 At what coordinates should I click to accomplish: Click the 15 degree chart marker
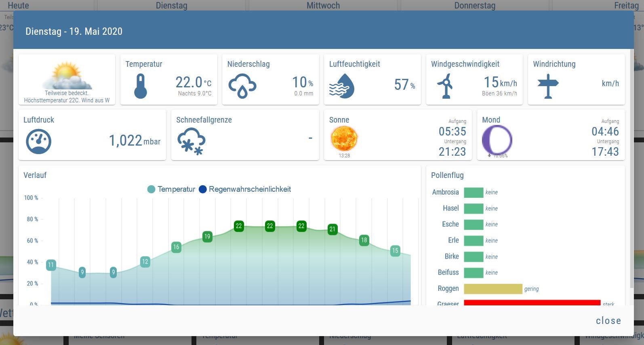point(395,250)
